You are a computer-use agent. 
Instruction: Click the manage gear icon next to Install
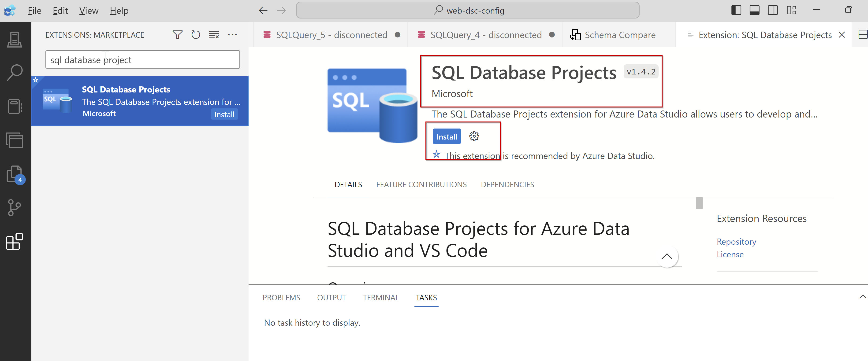(x=474, y=136)
